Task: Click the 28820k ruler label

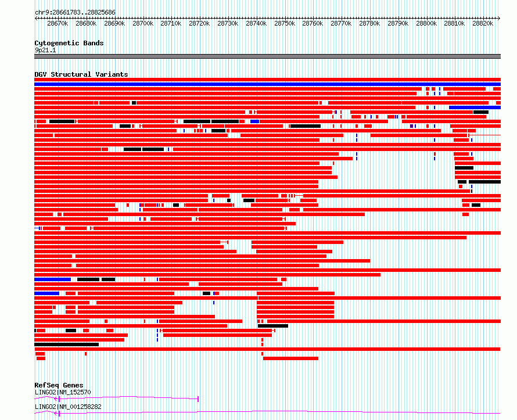Action: [x=483, y=23]
